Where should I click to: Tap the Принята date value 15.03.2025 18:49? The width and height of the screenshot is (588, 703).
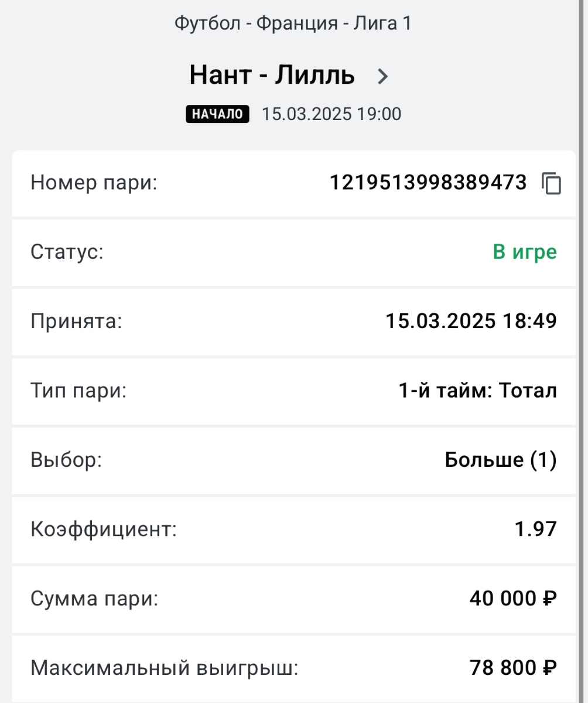point(471,321)
